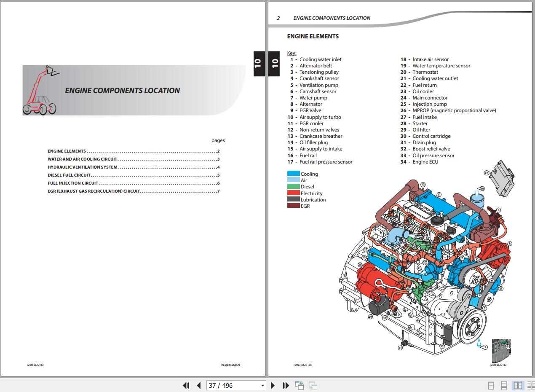
Task: Select two-page continuous facing view
Action: point(531,385)
